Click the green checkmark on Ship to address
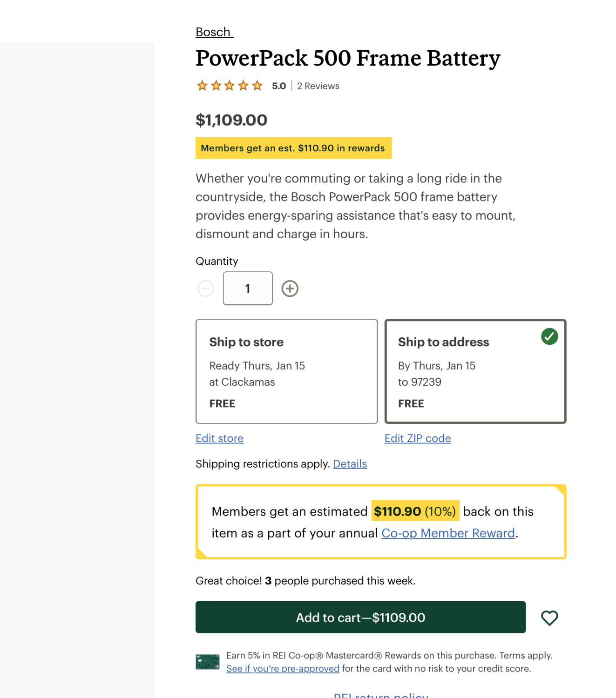This screenshot has width=616, height=698. click(549, 336)
